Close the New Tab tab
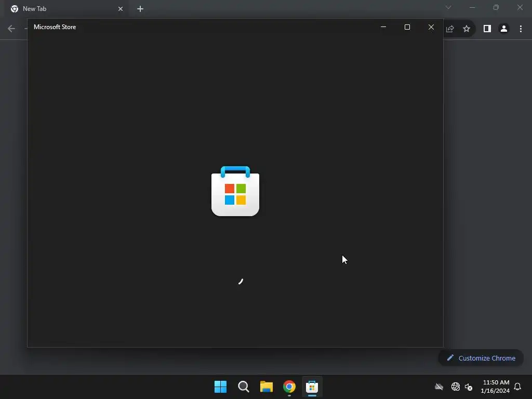Viewport: 532px width, 399px height. tap(121, 9)
